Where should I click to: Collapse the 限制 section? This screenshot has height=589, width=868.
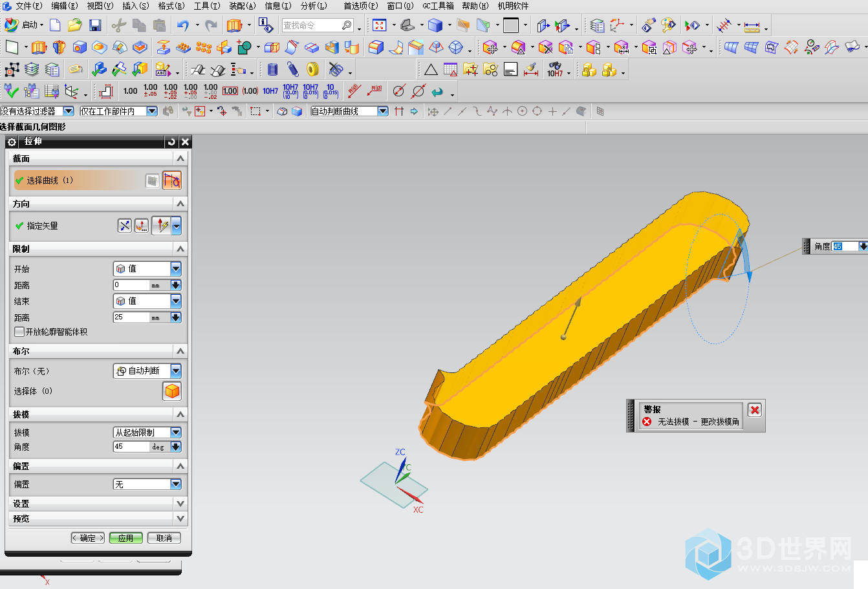click(180, 249)
